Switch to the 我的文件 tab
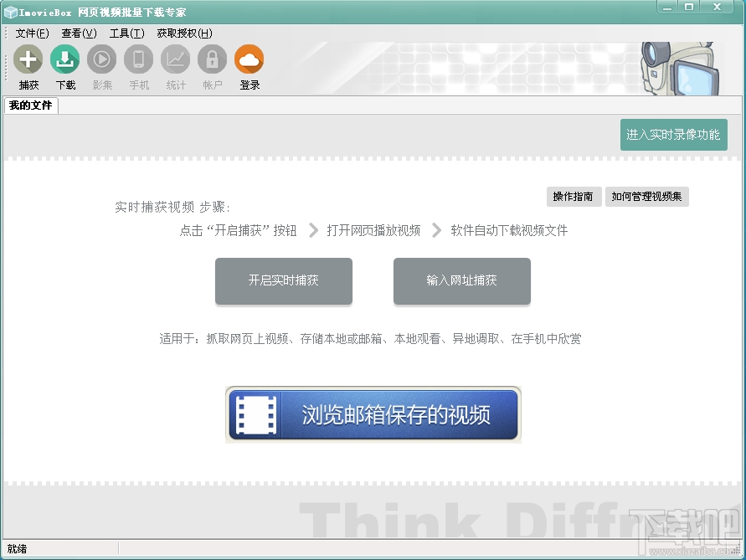 31,105
